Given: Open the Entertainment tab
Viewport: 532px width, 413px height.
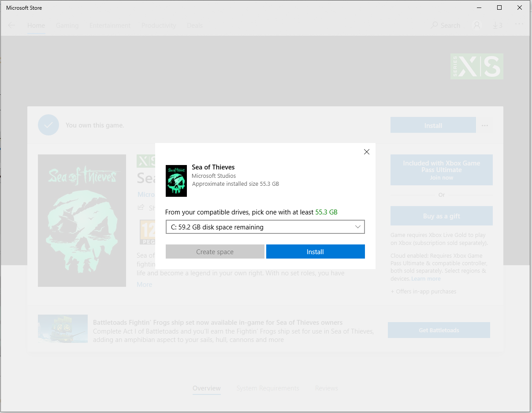Looking at the screenshot, I should 110,26.
